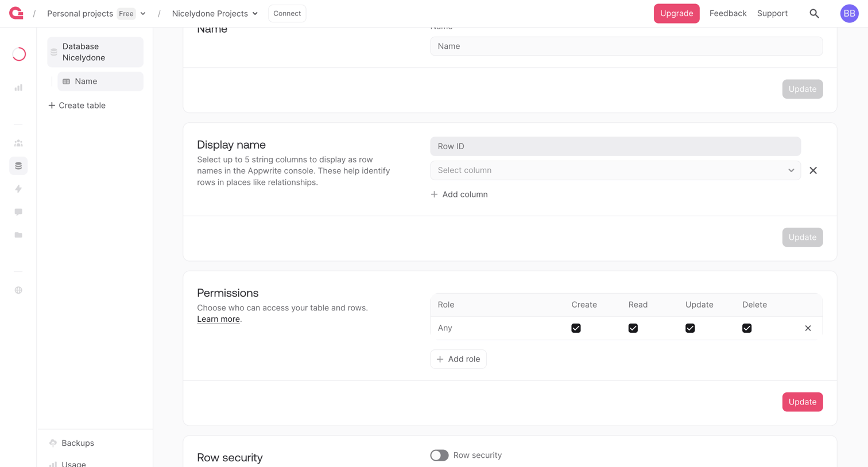Uncheck Read permission for Any role
The height and width of the screenshot is (467, 868).
(x=633, y=328)
